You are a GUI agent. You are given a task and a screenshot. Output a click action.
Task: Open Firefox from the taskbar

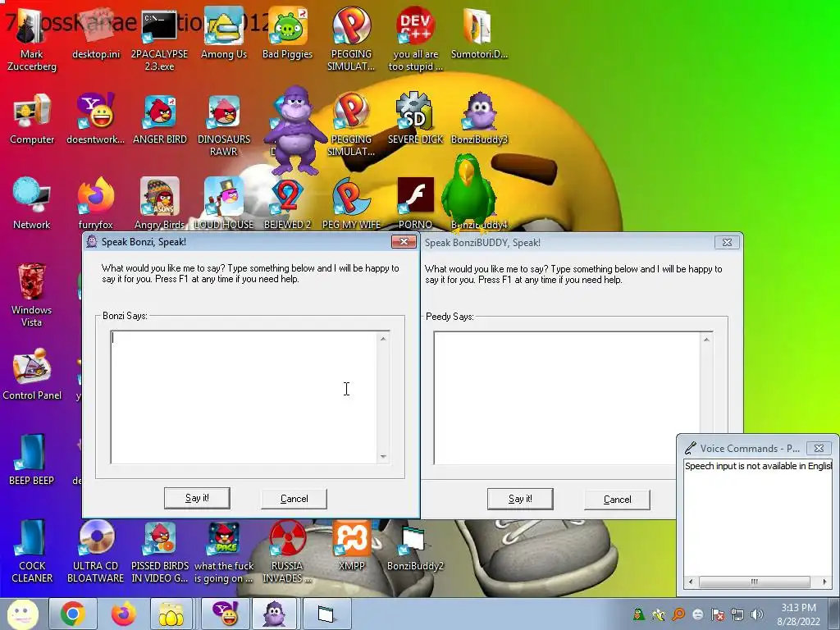[x=123, y=614]
